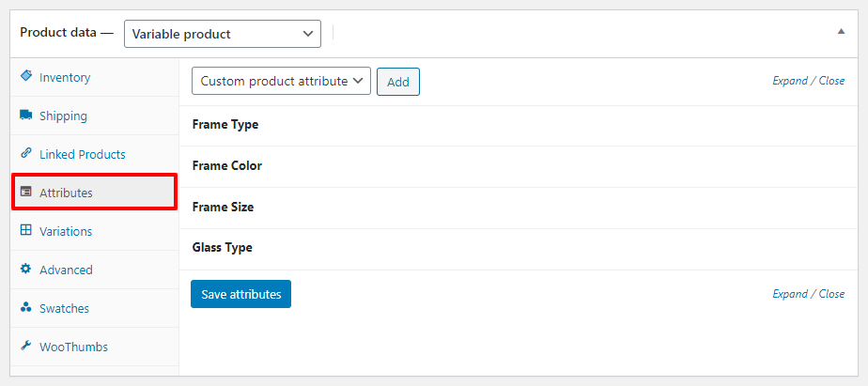
Task: Click the Variations grid icon
Action: tap(26, 230)
